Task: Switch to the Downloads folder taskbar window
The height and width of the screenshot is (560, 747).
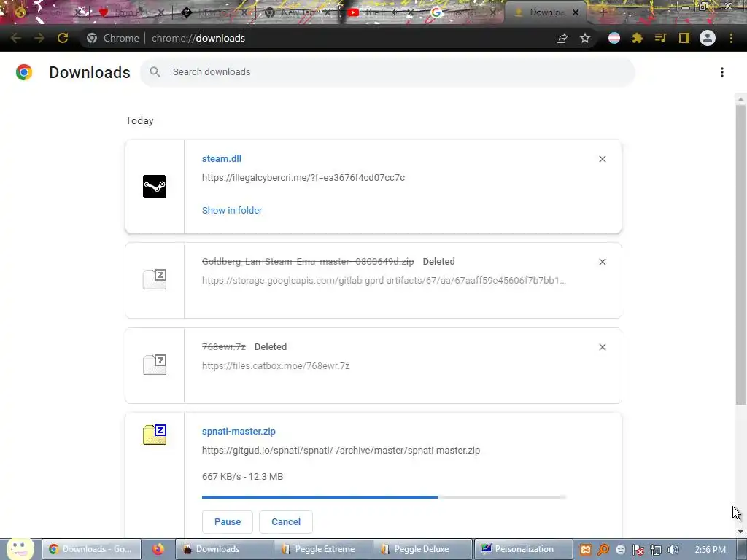Action: 225,549
